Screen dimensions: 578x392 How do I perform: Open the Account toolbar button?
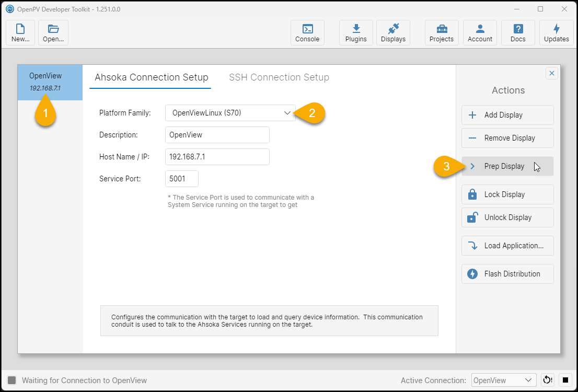pos(480,33)
